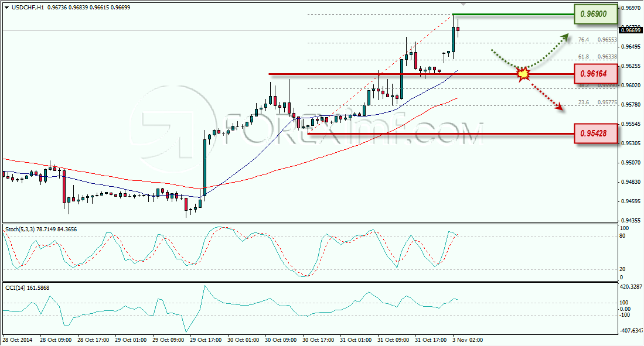This screenshot has height=346, width=644.
Task: Click the 80 level on the Stochastic scale
Action: pos(623,236)
